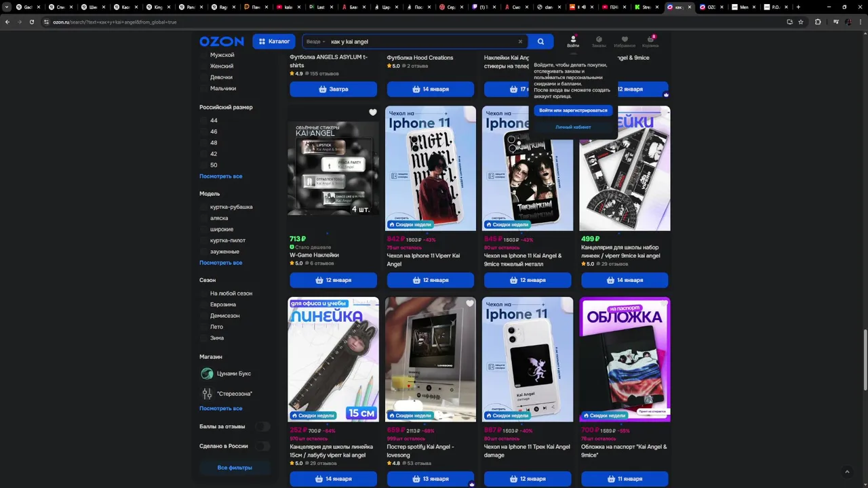Click the blue search magnifier button
868x488 pixels.
tap(540, 41)
